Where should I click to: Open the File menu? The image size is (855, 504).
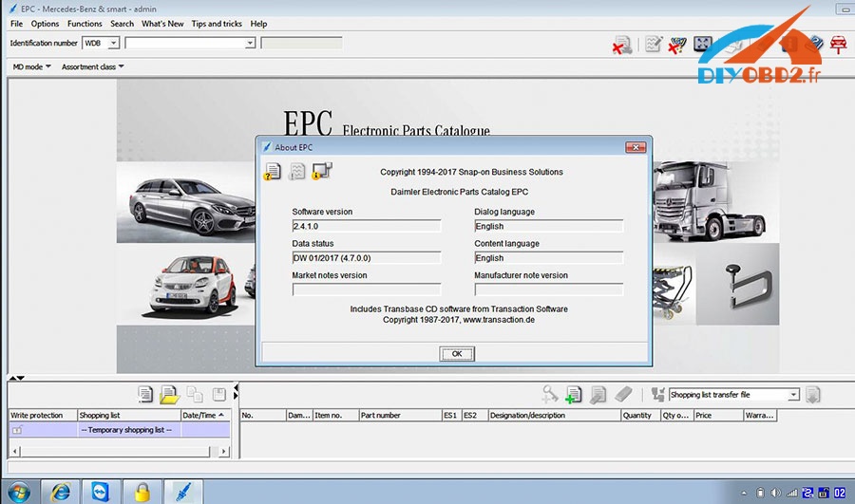(16, 24)
